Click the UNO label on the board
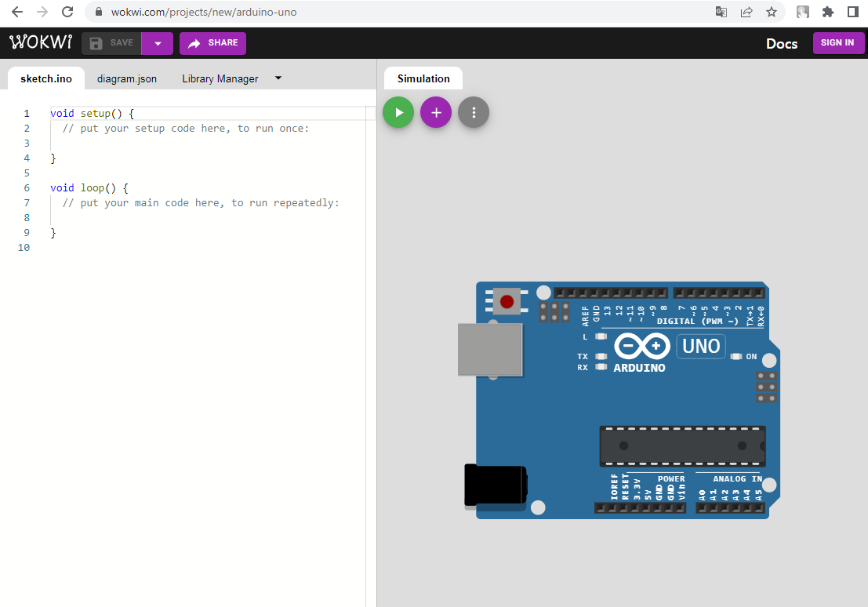 click(x=701, y=347)
